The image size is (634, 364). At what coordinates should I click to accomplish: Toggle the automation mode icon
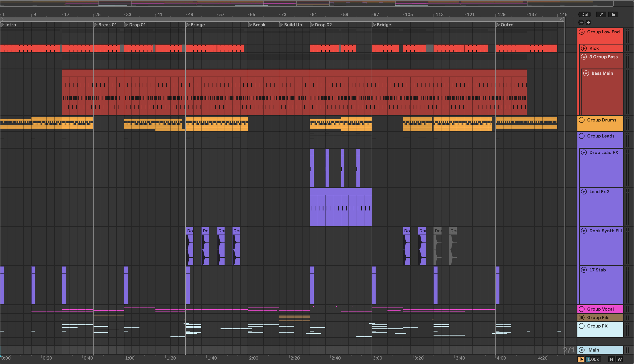click(601, 14)
